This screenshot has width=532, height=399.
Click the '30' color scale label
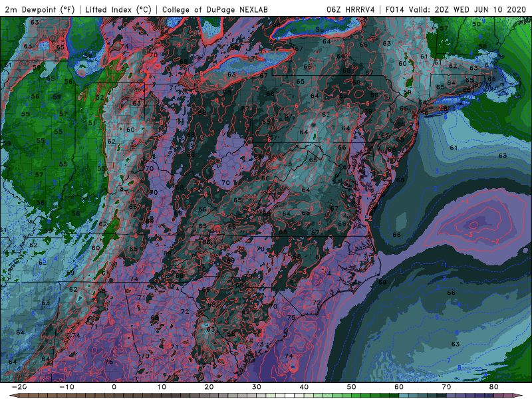[x=257, y=387]
